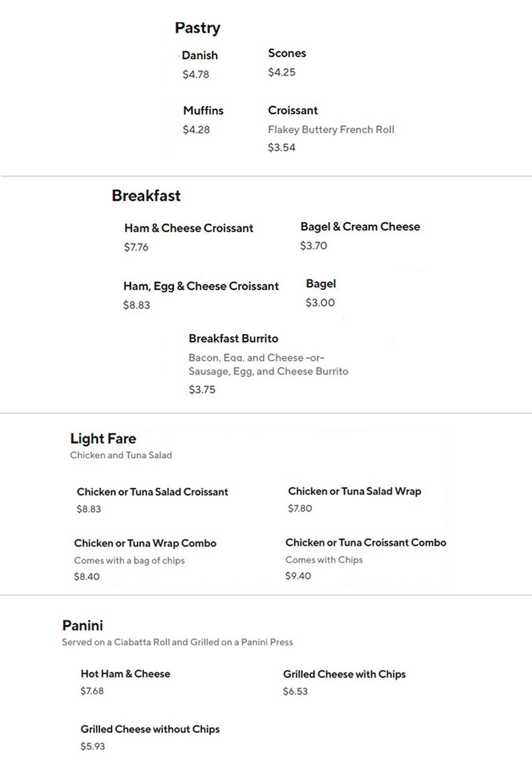This screenshot has width=532, height=774.
Task: Select Ham & Cheese Croissant
Action: point(189,228)
